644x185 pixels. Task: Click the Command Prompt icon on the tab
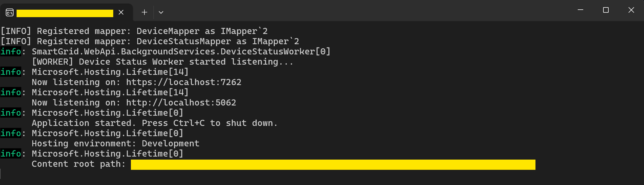tap(9, 12)
